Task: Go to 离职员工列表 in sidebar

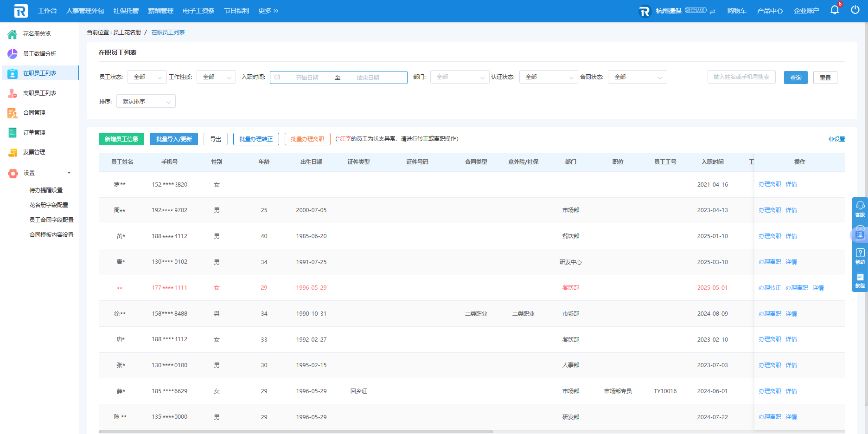Action: (39, 93)
